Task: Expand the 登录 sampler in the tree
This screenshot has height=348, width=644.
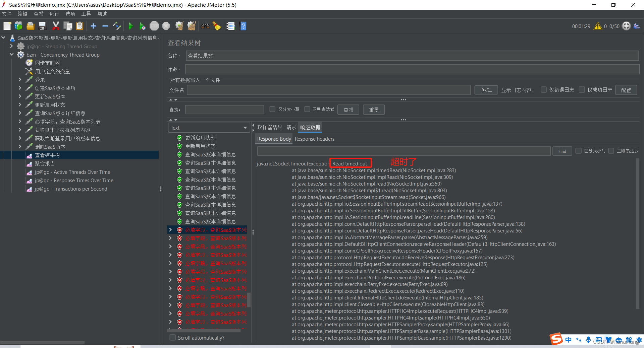Action: 19,79
